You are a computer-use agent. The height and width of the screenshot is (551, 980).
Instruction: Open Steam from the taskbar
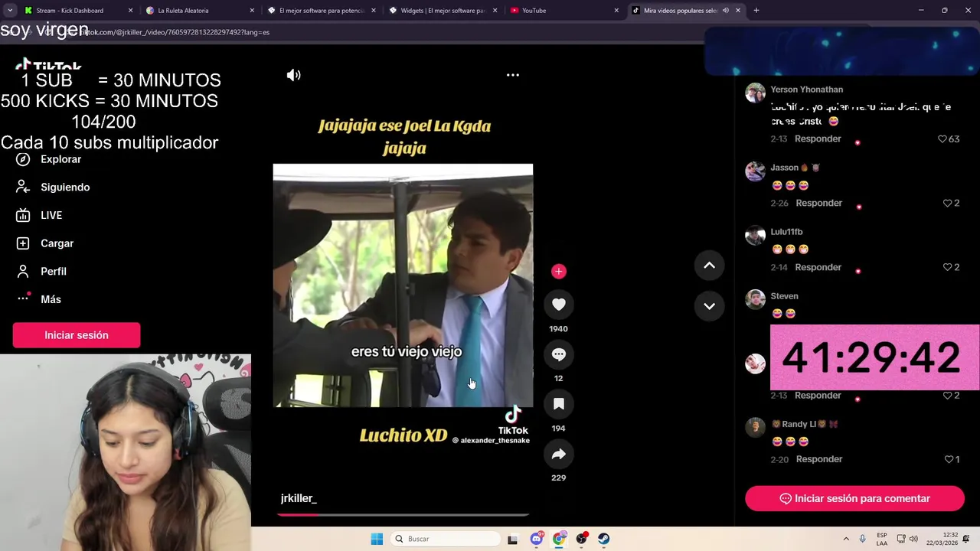coord(604,539)
